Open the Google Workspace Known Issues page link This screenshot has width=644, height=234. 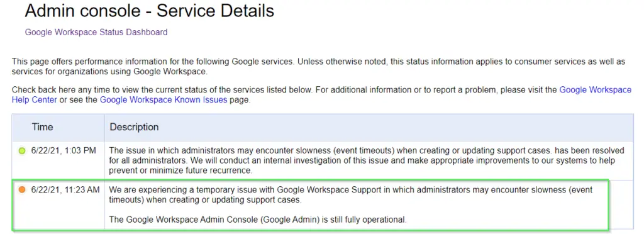(164, 100)
